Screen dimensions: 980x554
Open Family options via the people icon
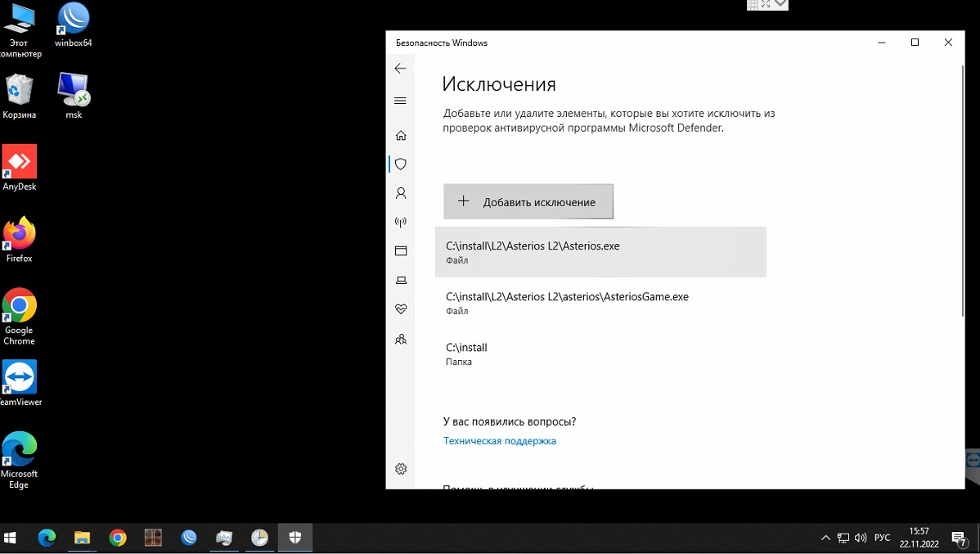pos(401,339)
